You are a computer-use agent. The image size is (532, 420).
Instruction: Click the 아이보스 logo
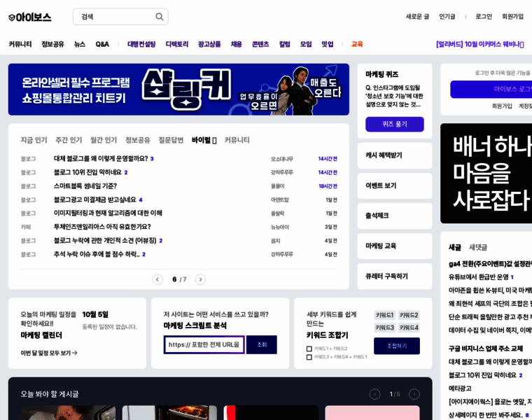(x=30, y=17)
